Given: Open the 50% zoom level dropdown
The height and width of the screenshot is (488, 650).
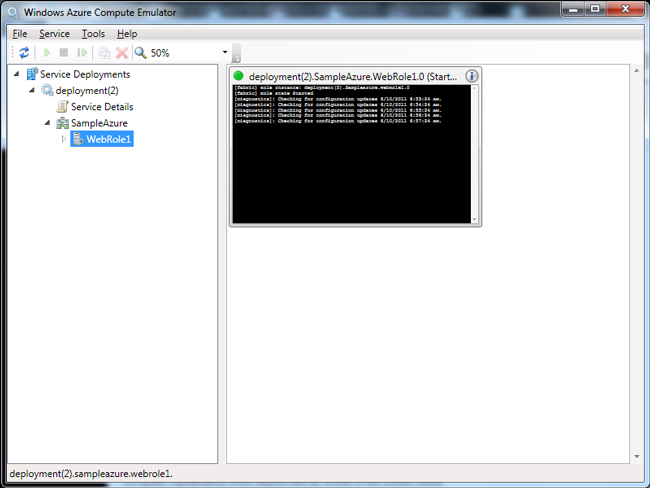Looking at the screenshot, I should pos(225,52).
